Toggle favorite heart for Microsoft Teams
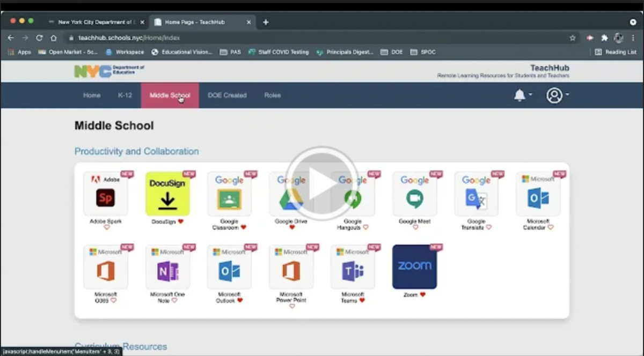 click(362, 300)
